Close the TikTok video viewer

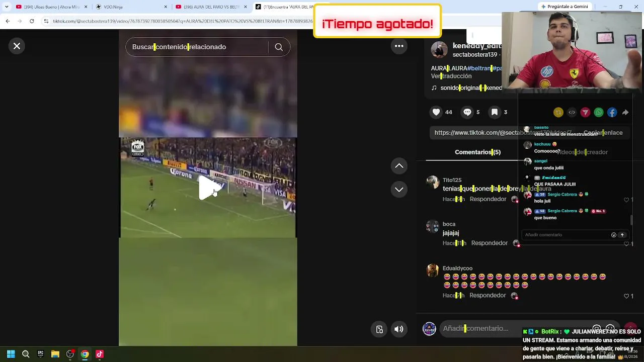point(17,46)
